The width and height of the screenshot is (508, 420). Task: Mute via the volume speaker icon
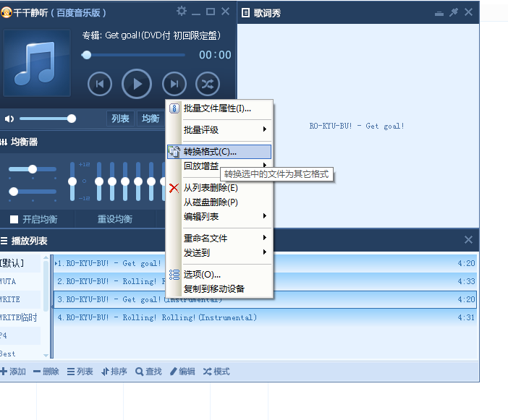[x=9, y=119]
